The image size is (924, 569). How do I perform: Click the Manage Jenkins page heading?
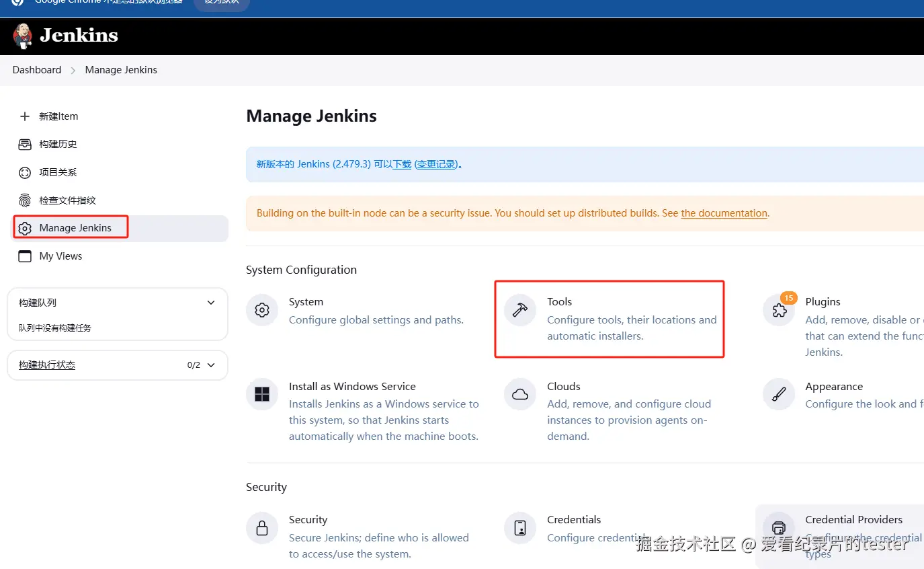coord(311,116)
